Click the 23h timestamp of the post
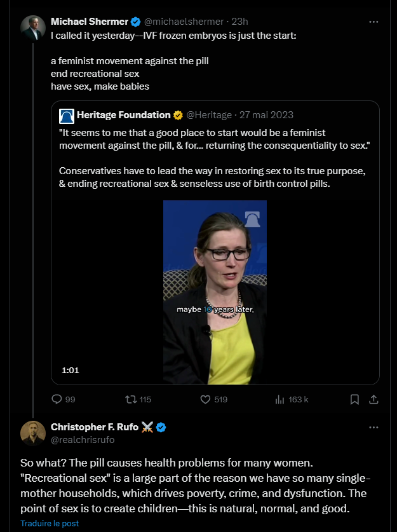This screenshot has width=397, height=532. [239, 22]
